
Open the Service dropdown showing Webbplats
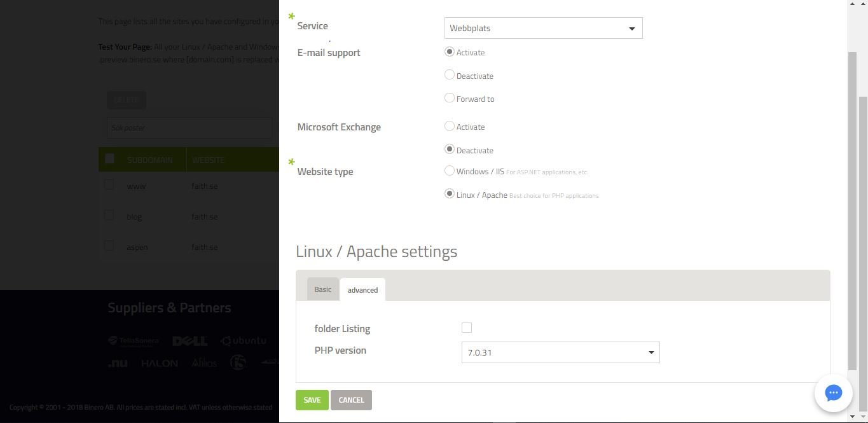pyautogui.click(x=543, y=28)
